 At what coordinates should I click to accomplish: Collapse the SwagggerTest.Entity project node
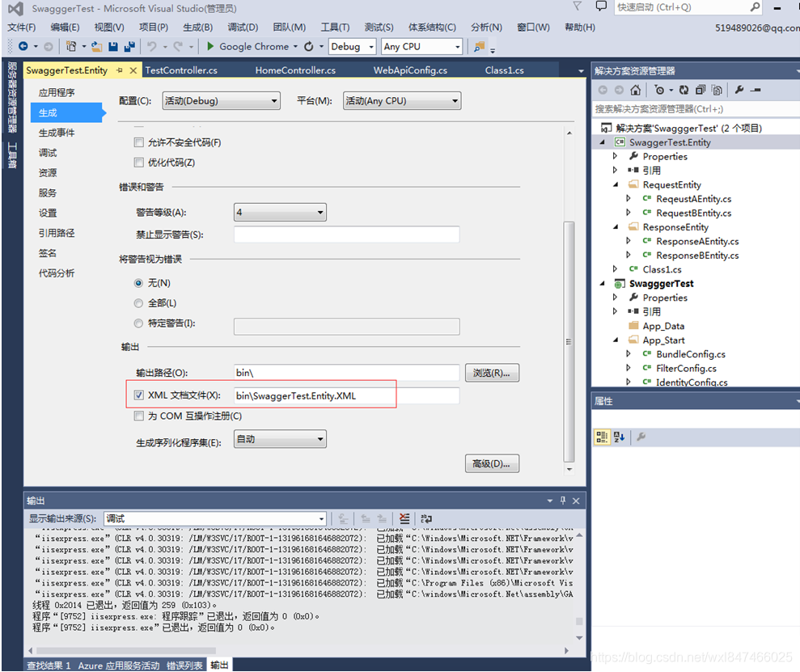coord(602,142)
